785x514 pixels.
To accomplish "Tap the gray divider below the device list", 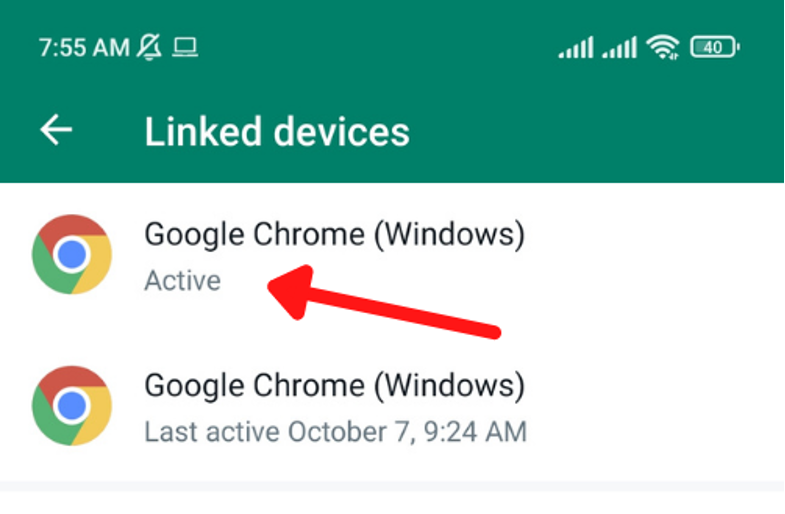I will 392,485.
